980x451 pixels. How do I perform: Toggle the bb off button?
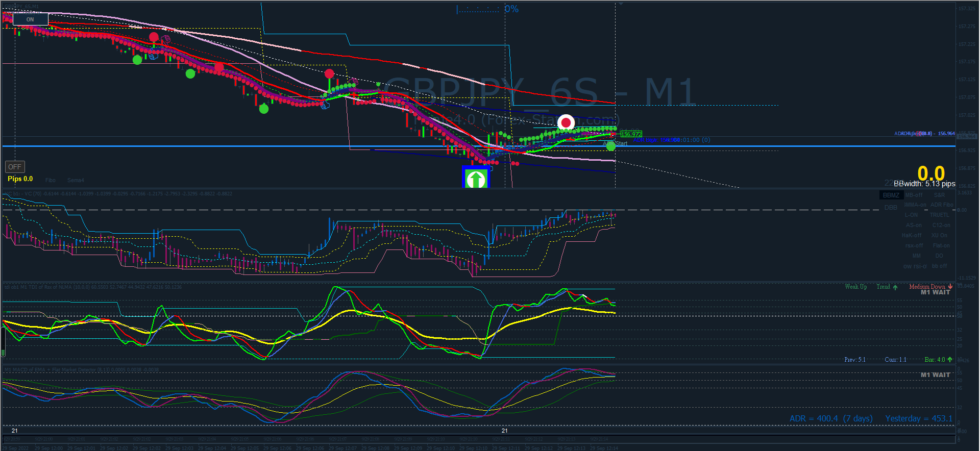939,266
